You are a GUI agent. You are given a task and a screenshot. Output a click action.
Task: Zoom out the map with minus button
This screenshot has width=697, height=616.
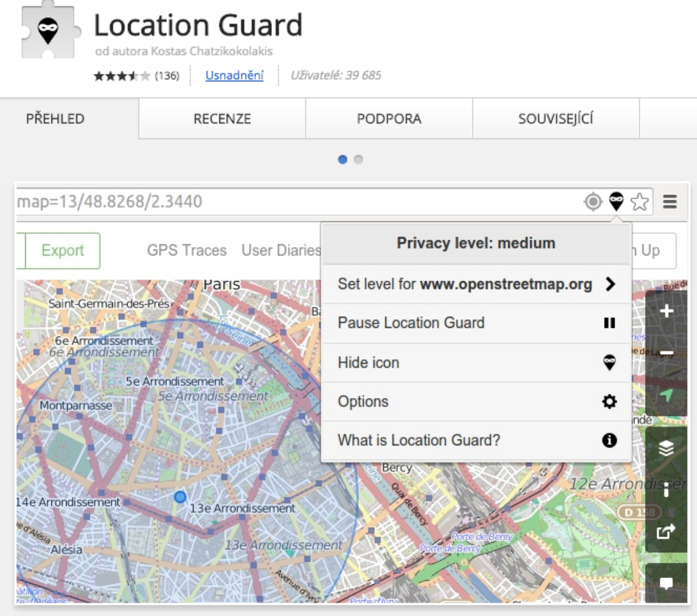[x=666, y=354]
